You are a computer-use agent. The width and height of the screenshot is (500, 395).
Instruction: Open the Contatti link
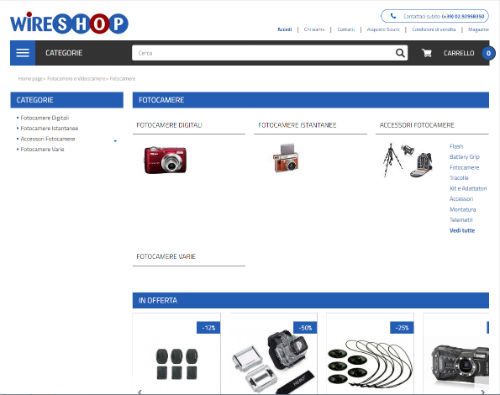click(x=346, y=29)
